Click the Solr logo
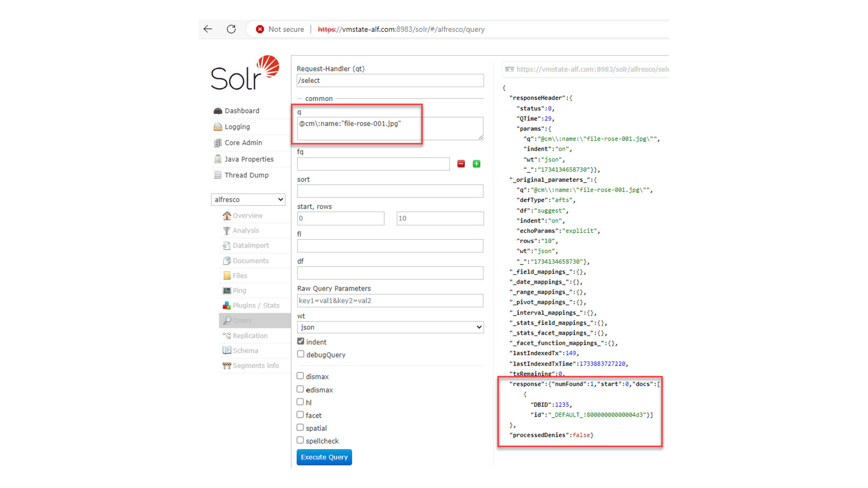Viewport: 868px width, 488px height. click(245, 73)
